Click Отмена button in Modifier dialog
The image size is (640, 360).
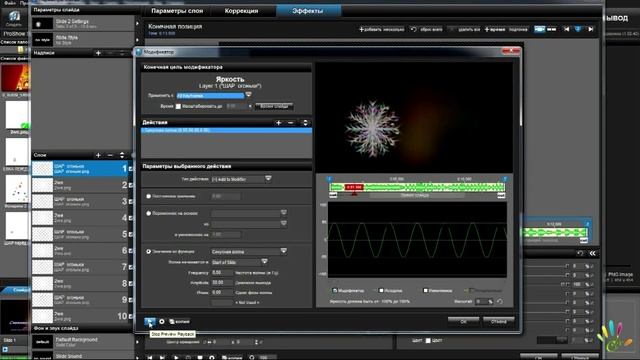pos(498,322)
